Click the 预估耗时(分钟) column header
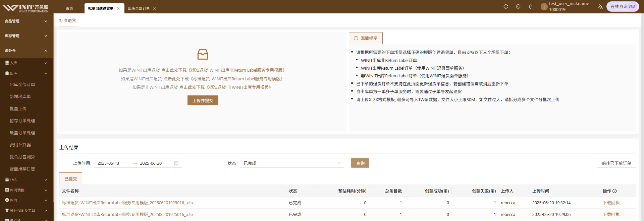Viewport: 644px width, 221px height. [352, 191]
